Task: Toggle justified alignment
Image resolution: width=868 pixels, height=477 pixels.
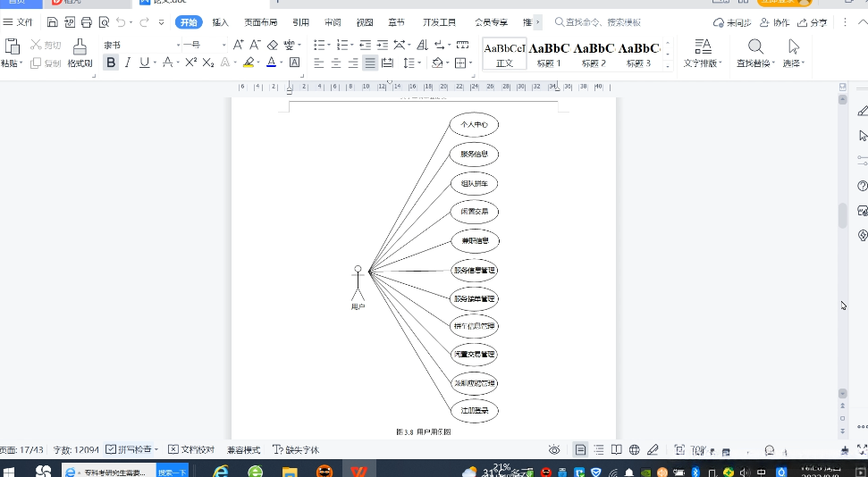Action: pos(370,63)
